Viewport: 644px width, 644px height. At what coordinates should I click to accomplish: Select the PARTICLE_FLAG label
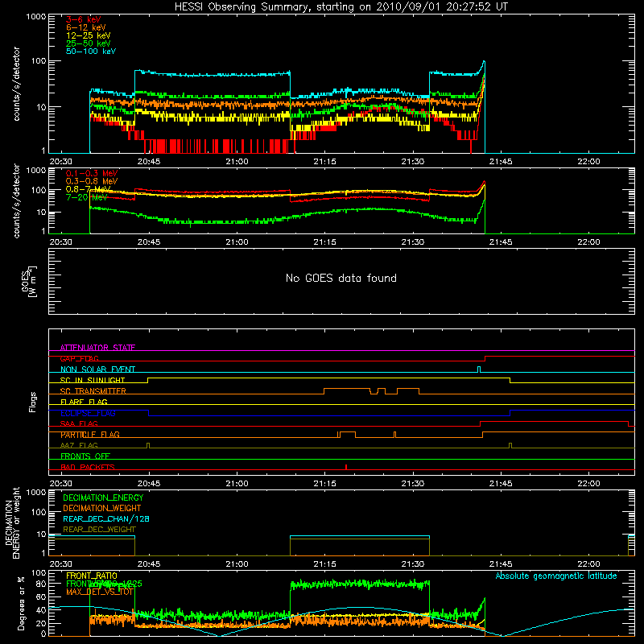(x=90, y=435)
